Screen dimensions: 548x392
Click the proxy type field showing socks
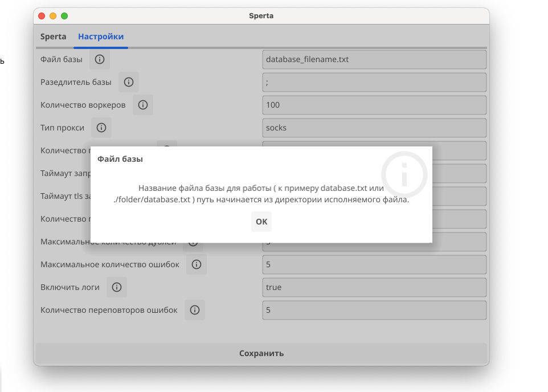click(374, 128)
